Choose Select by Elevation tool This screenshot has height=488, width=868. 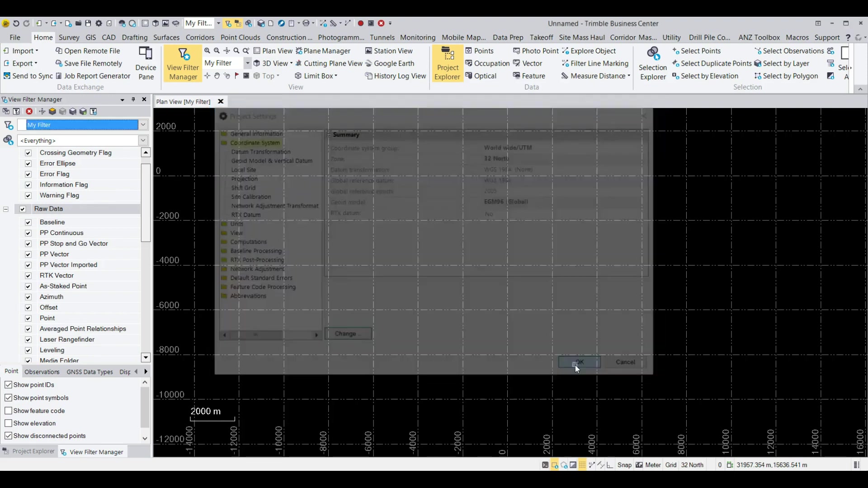[705, 76]
